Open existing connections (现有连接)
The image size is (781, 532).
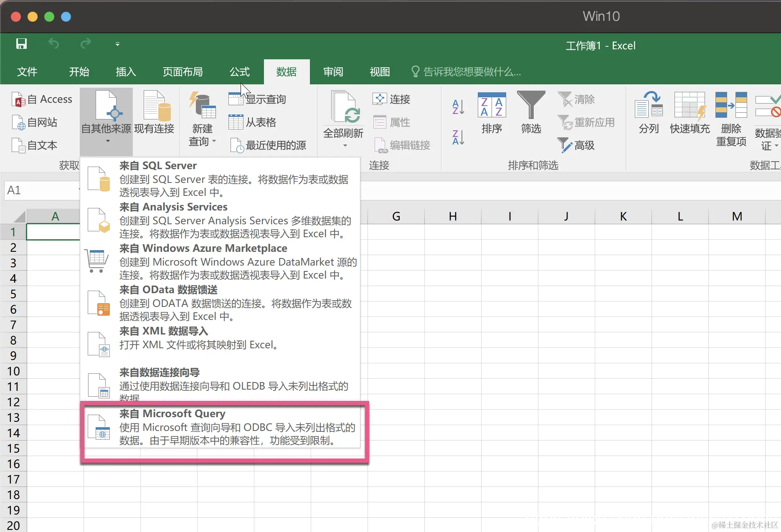(154, 113)
